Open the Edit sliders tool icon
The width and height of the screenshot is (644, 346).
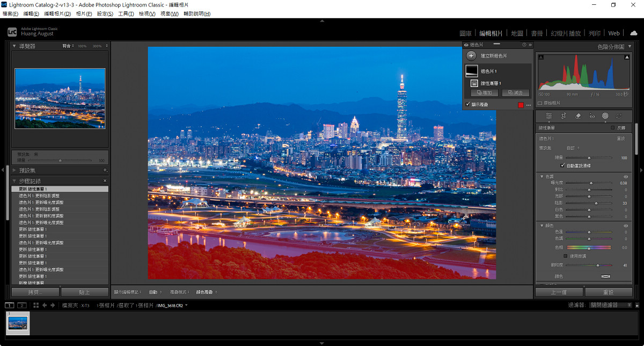click(x=549, y=116)
